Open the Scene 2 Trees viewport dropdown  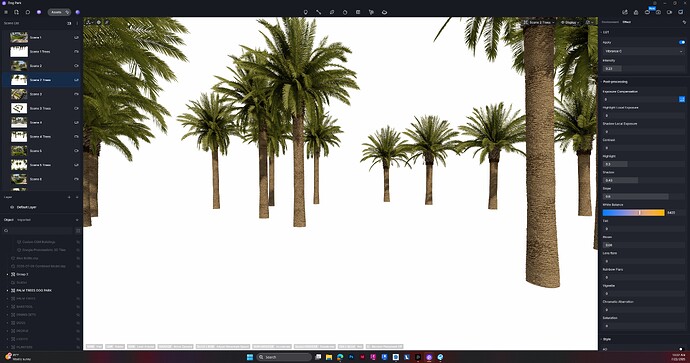coord(539,22)
